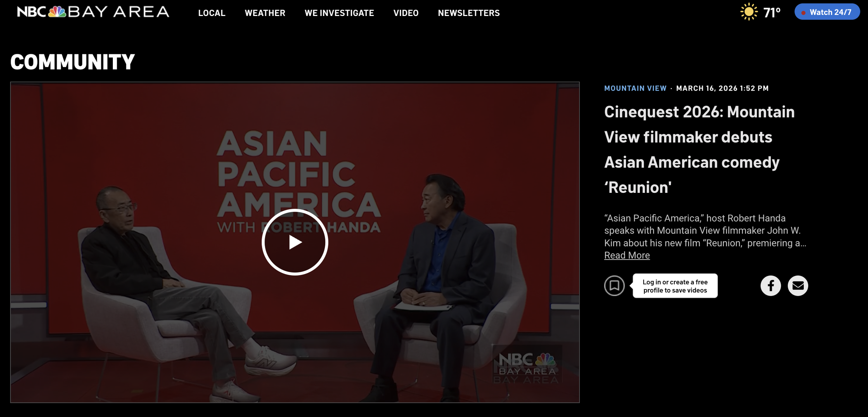Click the NBC Bay Area logo
The width and height of the screenshot is (868, 417).
click(93, 12)
